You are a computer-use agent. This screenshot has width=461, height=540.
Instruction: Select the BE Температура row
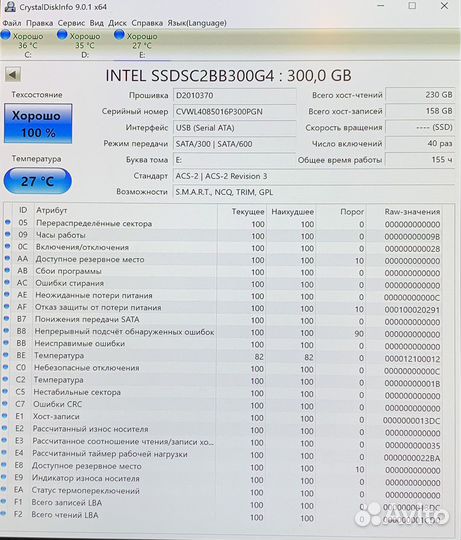[222, 357]
